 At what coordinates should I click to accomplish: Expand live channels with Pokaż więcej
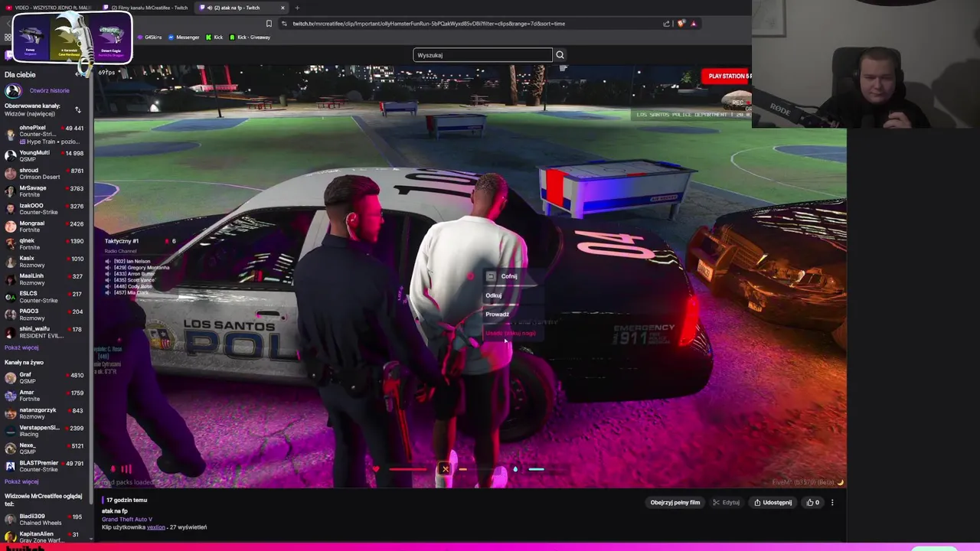pos(21,481)
